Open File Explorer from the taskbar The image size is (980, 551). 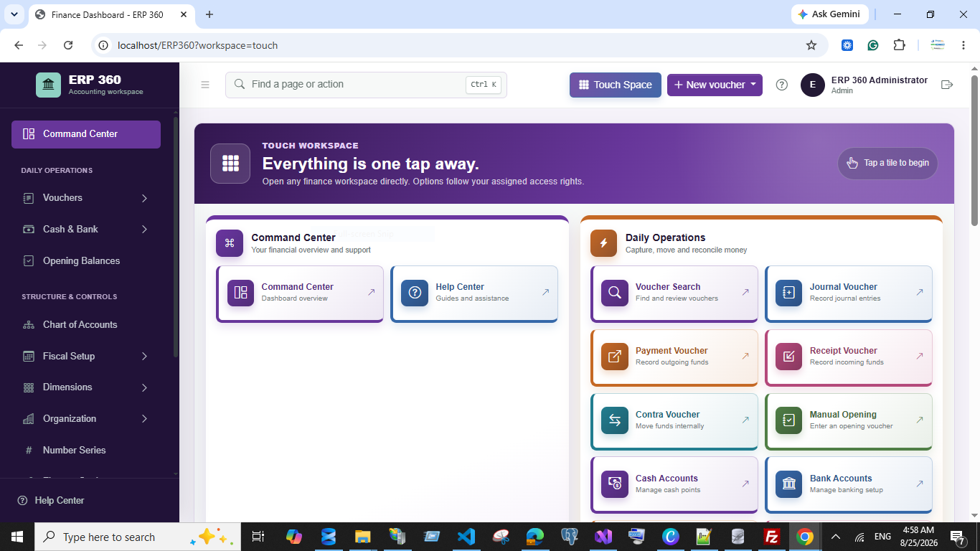click(x=362, y=537)
